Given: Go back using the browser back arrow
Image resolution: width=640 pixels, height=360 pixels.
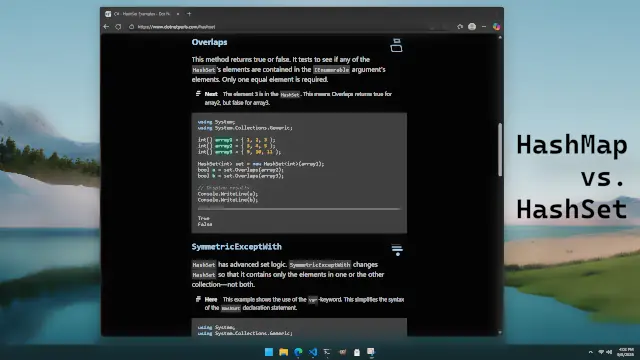Looking at the screenshot, I should [106, 27].
